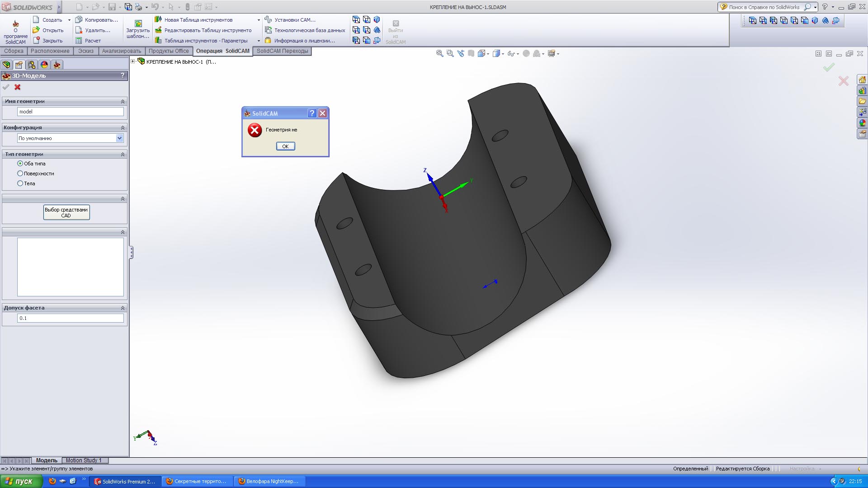
Task: Collapse the Тип геометрии section
Action: [123, 155]
